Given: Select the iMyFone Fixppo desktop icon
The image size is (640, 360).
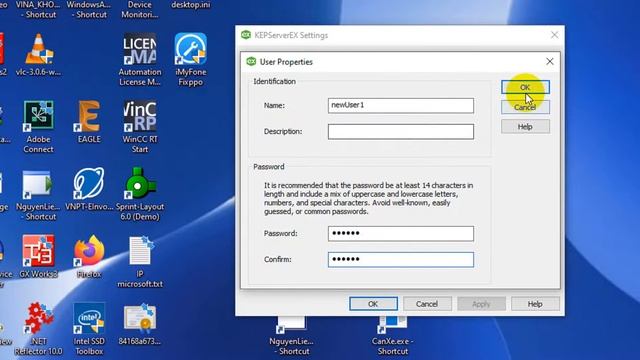Looking at the screenshot, I should 190,59.
